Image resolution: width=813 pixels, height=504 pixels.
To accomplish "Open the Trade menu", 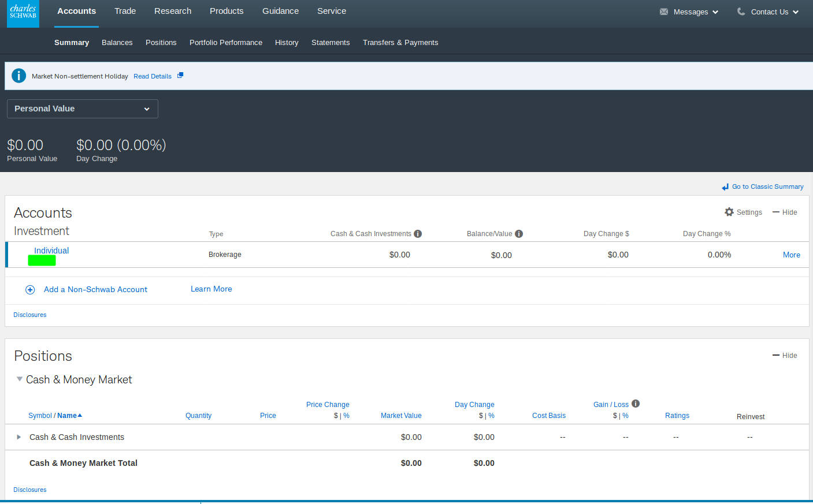I will click(125, 11).
